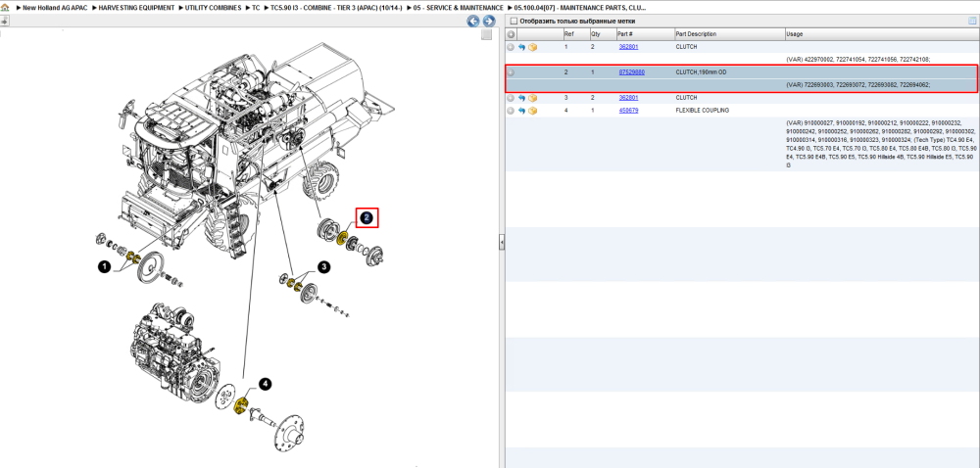Click the yellow box icon in Ref 1 row
This screenshot has width=980, height=468.
coord(532,47)
